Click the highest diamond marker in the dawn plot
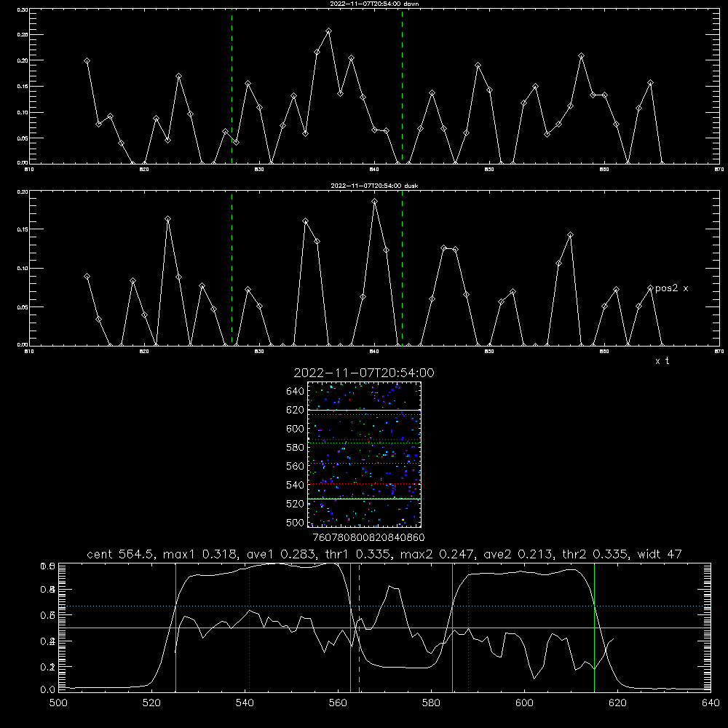Screen dimensions: 728x728 [329, 31]
